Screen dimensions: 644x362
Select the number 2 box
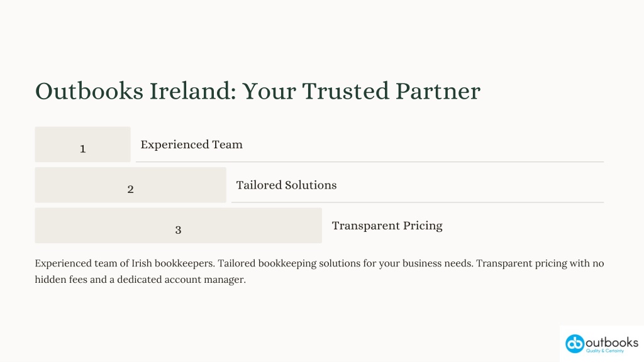[x=131, y=185]
